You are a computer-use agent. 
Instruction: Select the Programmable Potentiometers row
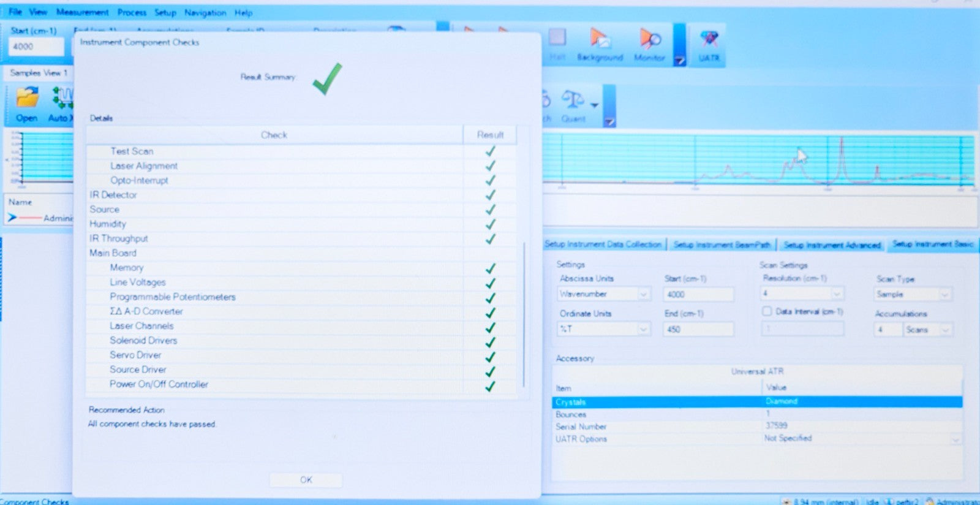pos(301,297)
